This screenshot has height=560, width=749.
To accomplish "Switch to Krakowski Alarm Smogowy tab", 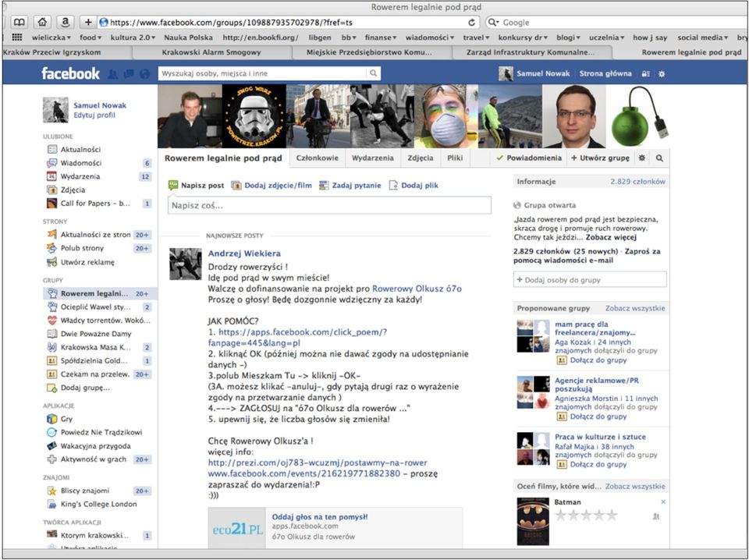I will [x=211, y=52].
